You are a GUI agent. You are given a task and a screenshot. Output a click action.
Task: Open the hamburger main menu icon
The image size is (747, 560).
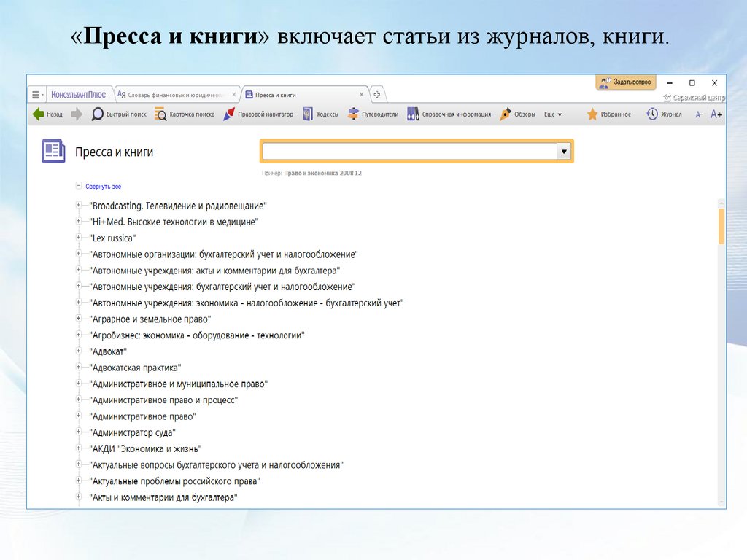(36, 95)
